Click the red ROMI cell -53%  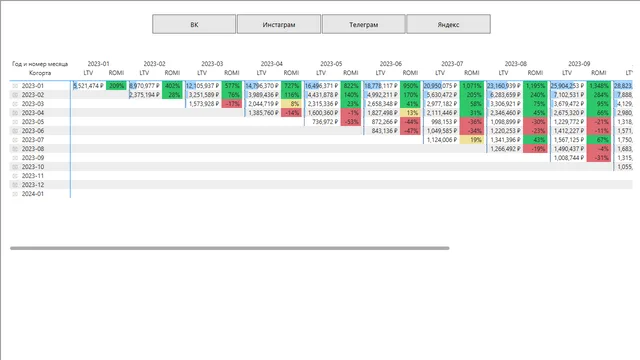click(351, 122)
